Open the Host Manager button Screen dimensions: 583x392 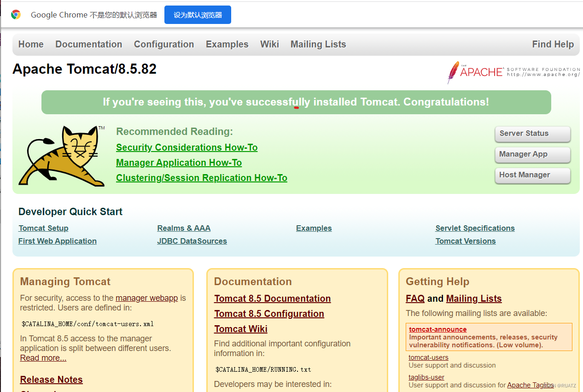[533, 175]
